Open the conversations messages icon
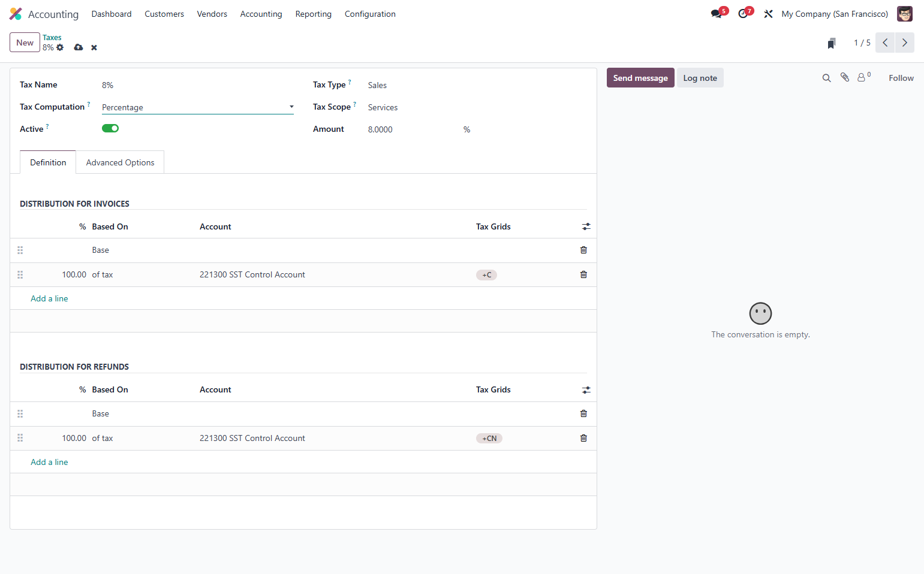 tap(717, 13)
